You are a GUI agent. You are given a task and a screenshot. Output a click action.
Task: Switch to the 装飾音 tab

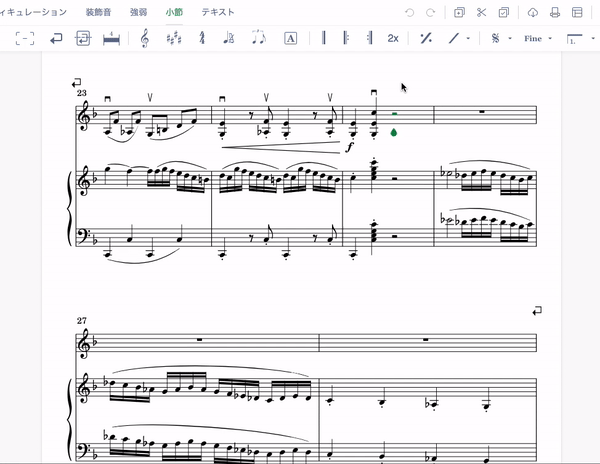[98, 12]
